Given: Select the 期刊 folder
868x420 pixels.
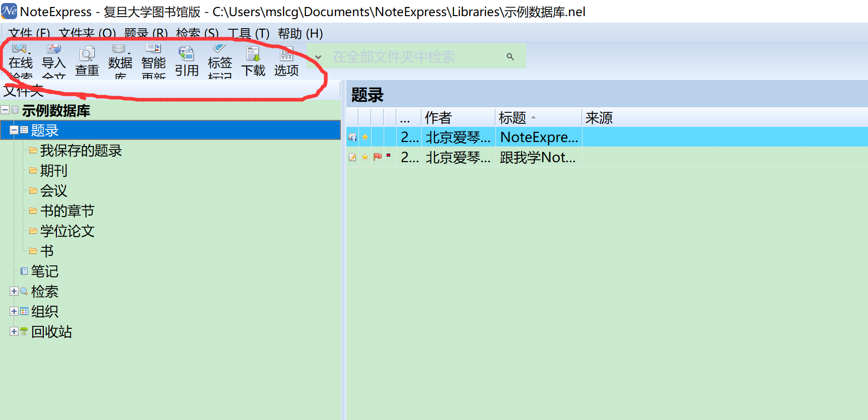Looking at the screenshot, I should point(54,170).
